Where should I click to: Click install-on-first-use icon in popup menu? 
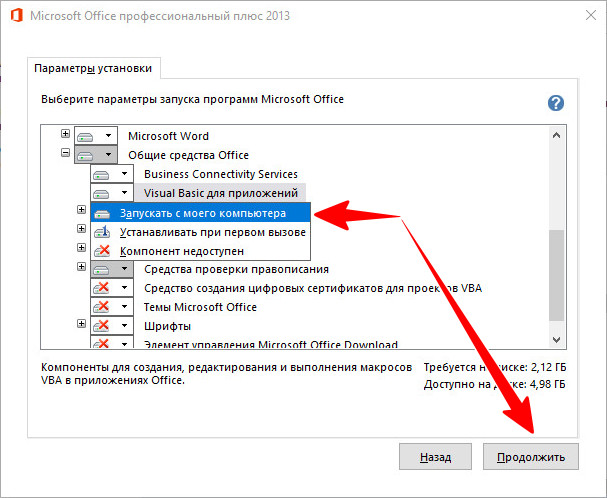point(102,232)
